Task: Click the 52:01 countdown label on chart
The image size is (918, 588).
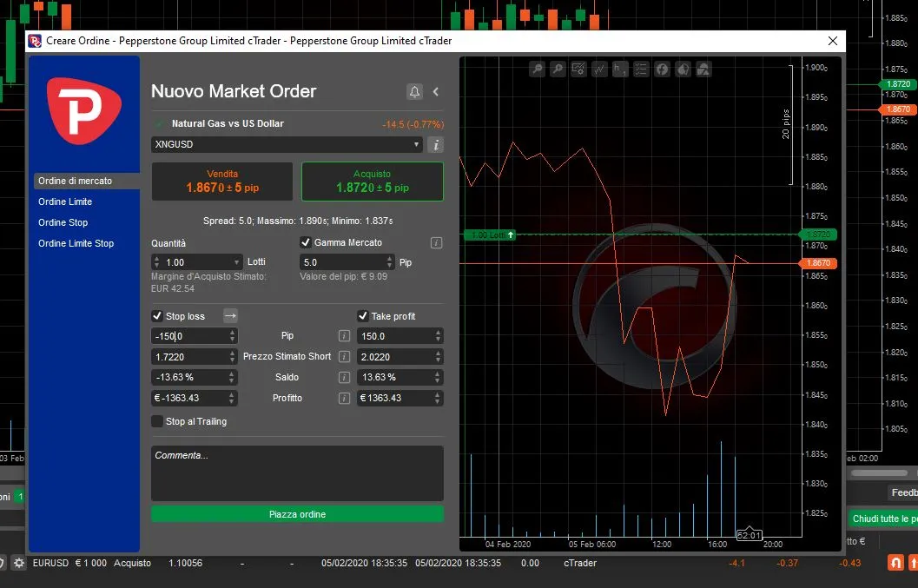Action: [x=749, y=535]
